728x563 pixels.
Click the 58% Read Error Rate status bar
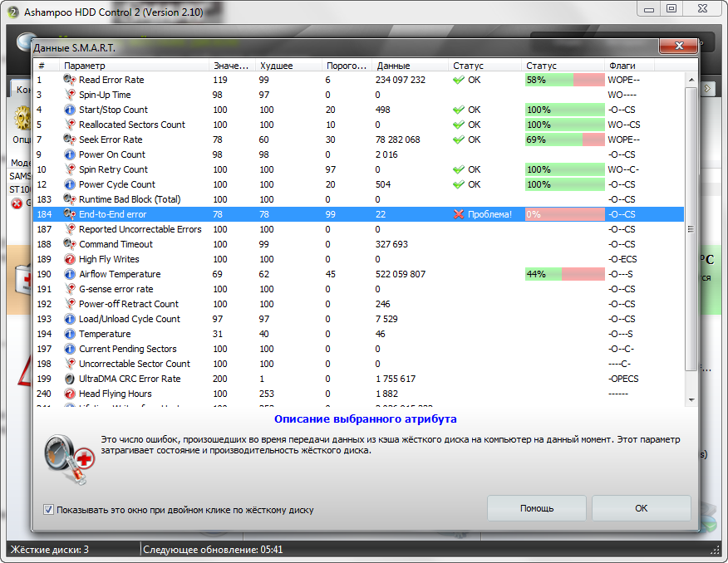564,80
